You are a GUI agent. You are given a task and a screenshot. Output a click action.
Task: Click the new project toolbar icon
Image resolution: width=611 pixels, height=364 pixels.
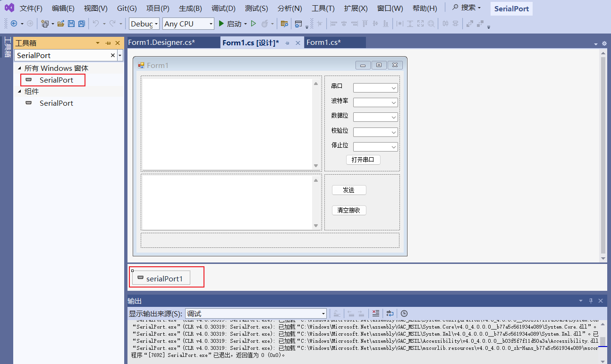(x=45, y=24)
